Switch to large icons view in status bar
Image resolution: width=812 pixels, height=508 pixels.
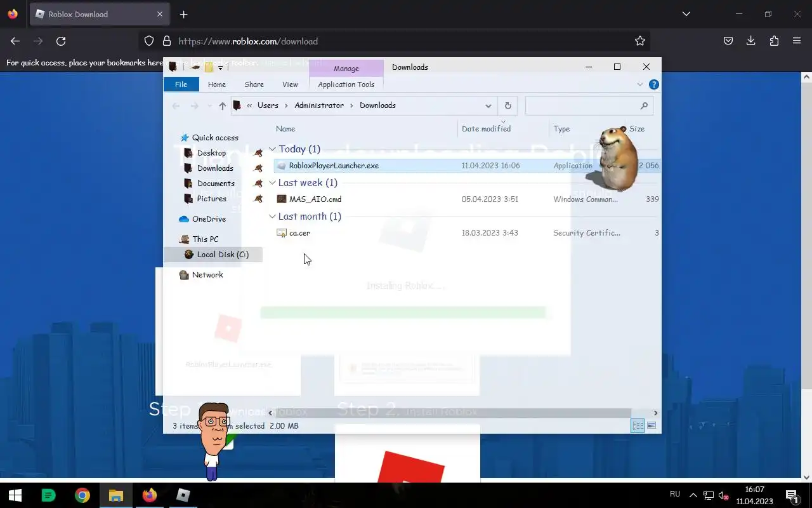click(x=652, y=426)
